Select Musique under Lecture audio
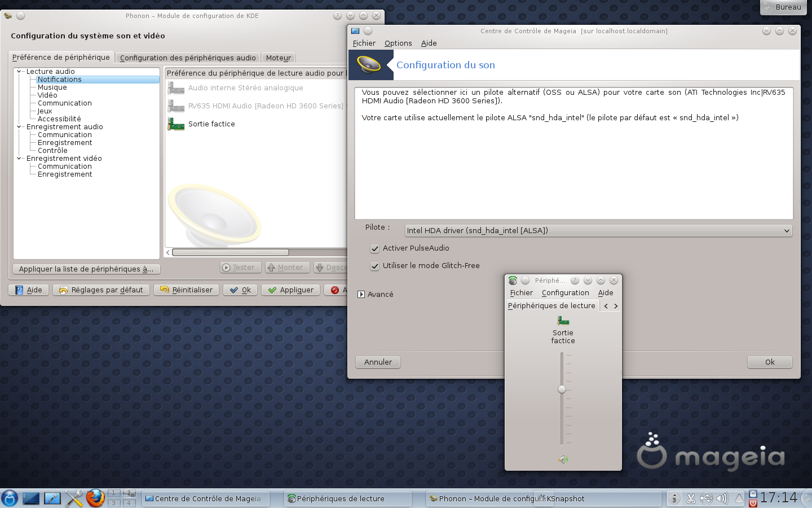Screen dimensions: 812x508 point(52,87)
